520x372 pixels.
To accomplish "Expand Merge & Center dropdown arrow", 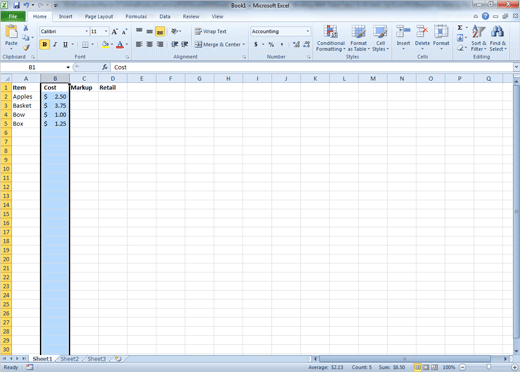I will [244, 44].
